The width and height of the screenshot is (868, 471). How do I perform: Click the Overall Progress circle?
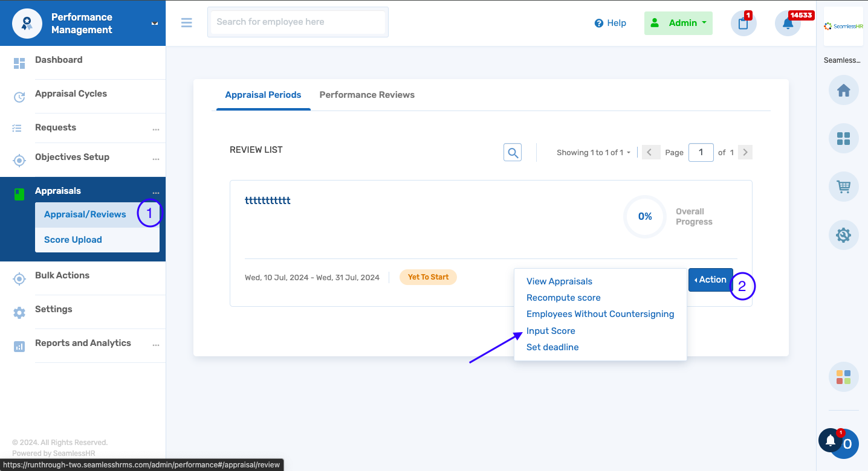(644, 217)
